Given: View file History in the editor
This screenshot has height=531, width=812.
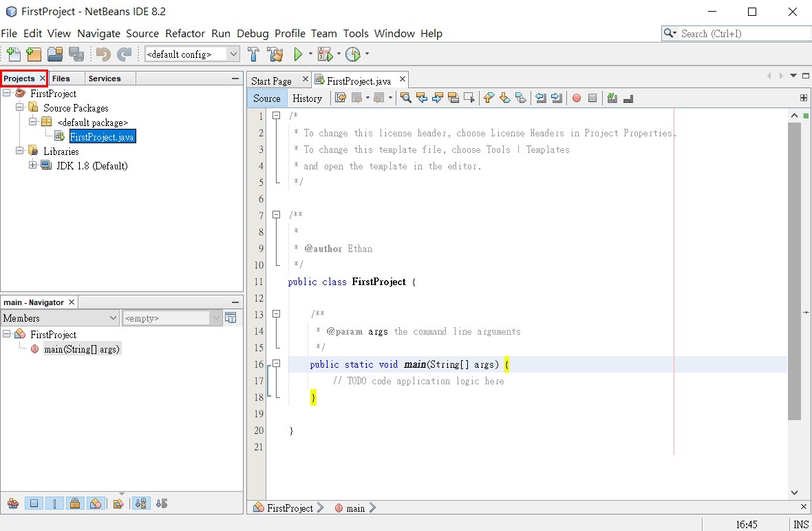Looking at the screenshot, I should point(308,98).
